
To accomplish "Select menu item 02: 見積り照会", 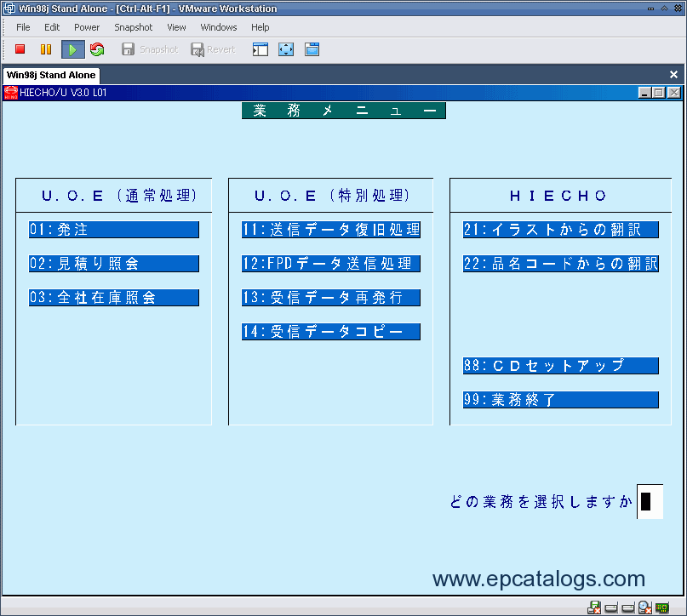I will pyautogui.click(x=114, y=264).
